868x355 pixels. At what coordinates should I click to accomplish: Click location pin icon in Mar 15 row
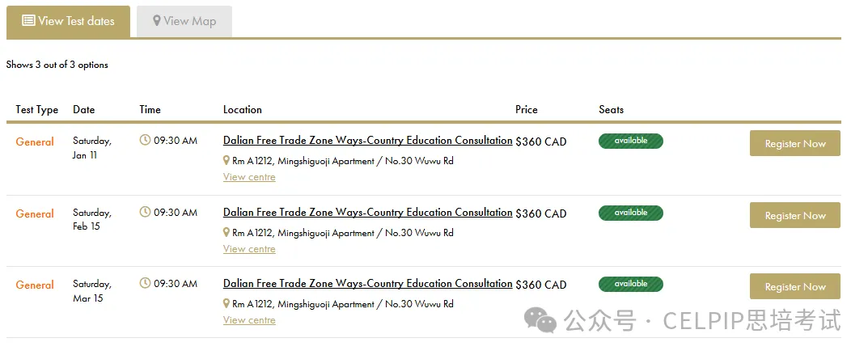click(x=227, y=303)
